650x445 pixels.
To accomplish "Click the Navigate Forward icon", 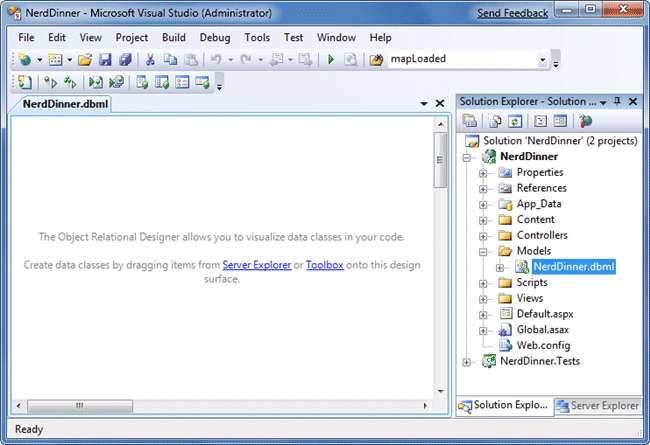I will click(x=306, y=60).
